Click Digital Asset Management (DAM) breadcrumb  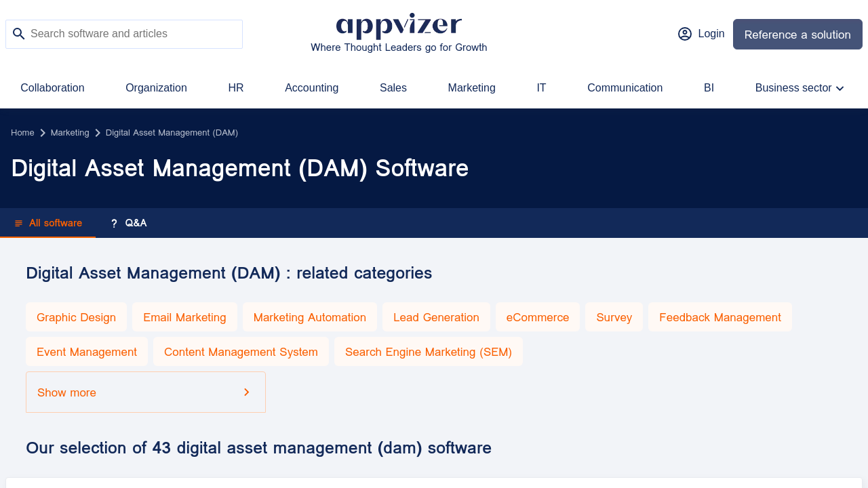click(172, 133)
